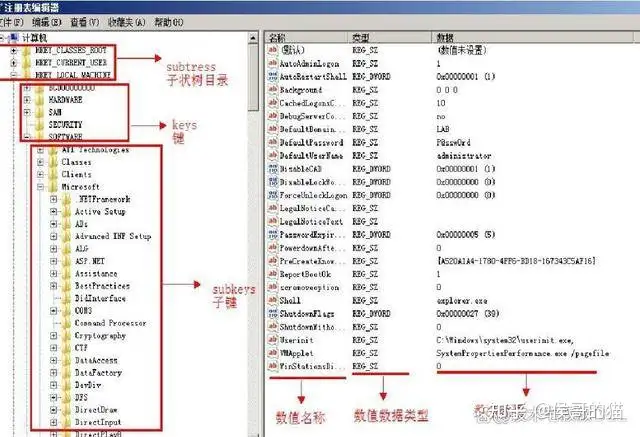This screenshot has width=640, height=437.
Task: Click the ASP.NET folder icon
Action: (67, 261)
